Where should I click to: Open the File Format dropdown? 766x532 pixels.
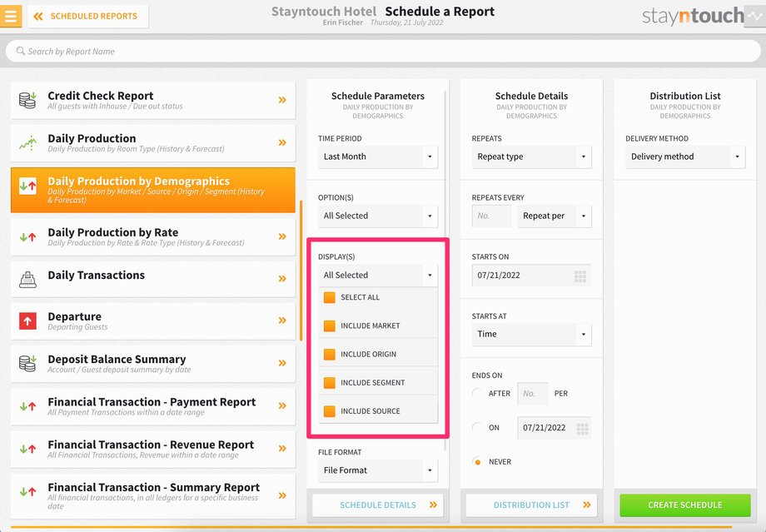(x=378, y=470)
